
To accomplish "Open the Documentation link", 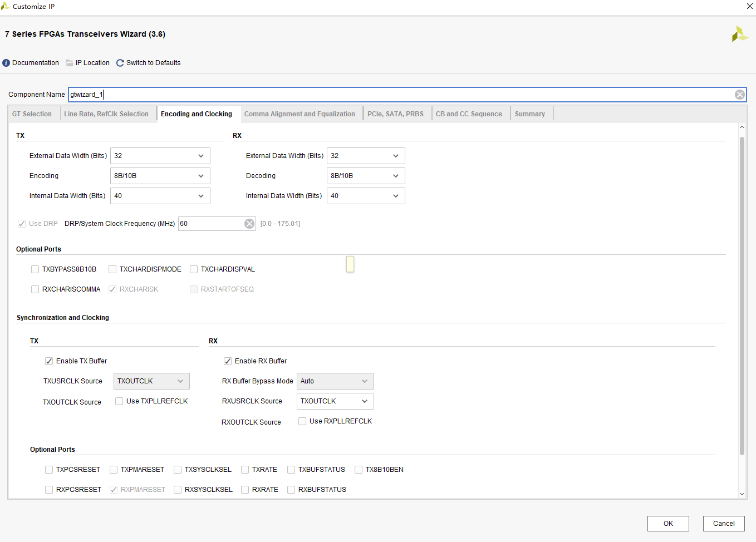I will (x=36, y=63).
